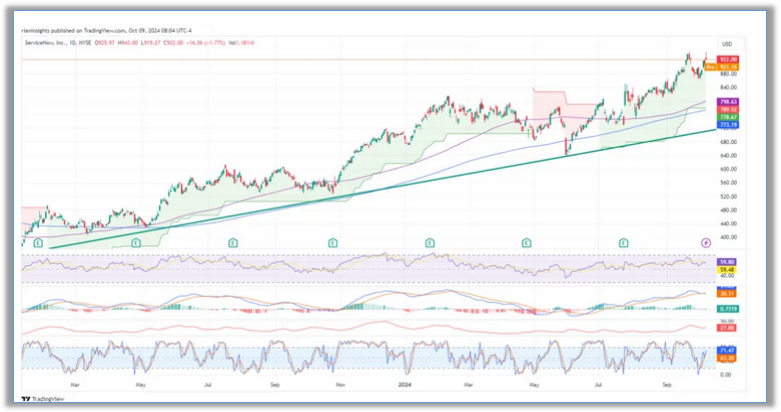Open the USD currency selector

[727, 44]
